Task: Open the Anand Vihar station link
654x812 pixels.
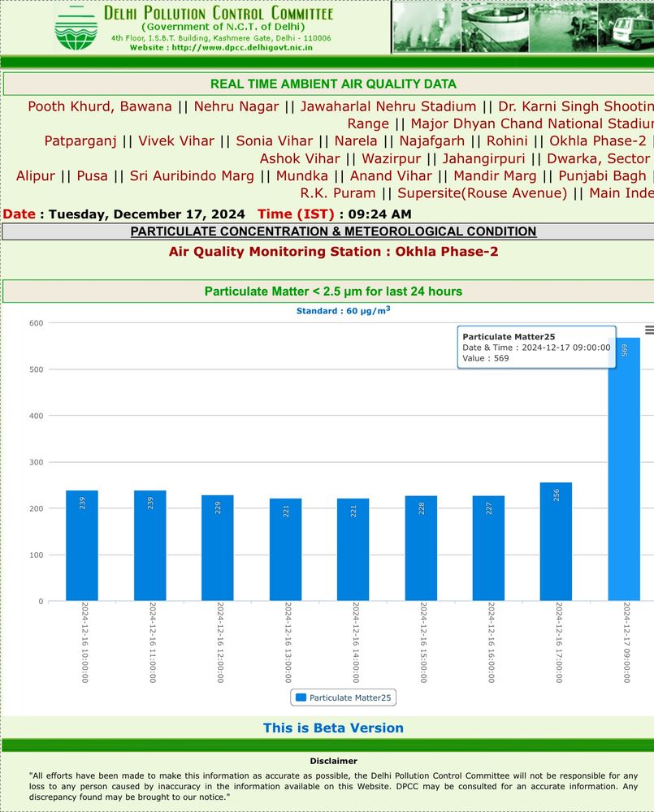Action: pyautogui.click(x=391, y=176)
